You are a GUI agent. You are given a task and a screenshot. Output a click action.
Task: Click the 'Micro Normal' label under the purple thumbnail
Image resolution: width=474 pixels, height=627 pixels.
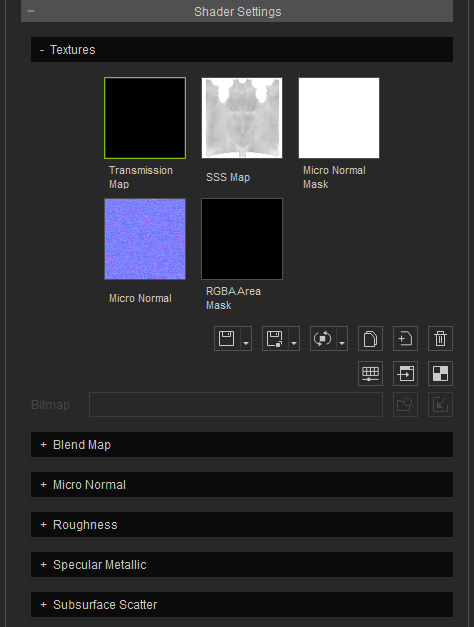[140, 298]
